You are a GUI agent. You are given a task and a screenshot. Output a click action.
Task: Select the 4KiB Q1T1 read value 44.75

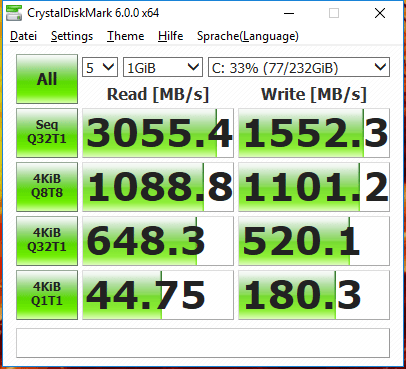[158, 295]
